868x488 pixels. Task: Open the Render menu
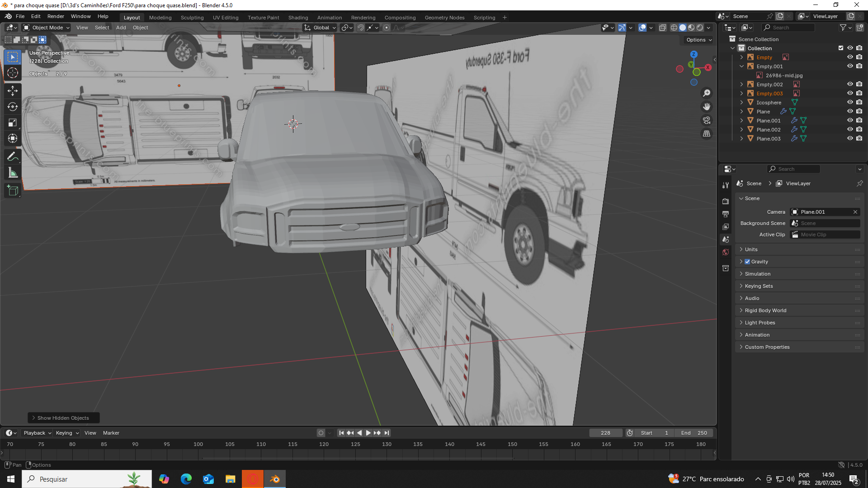56,16
